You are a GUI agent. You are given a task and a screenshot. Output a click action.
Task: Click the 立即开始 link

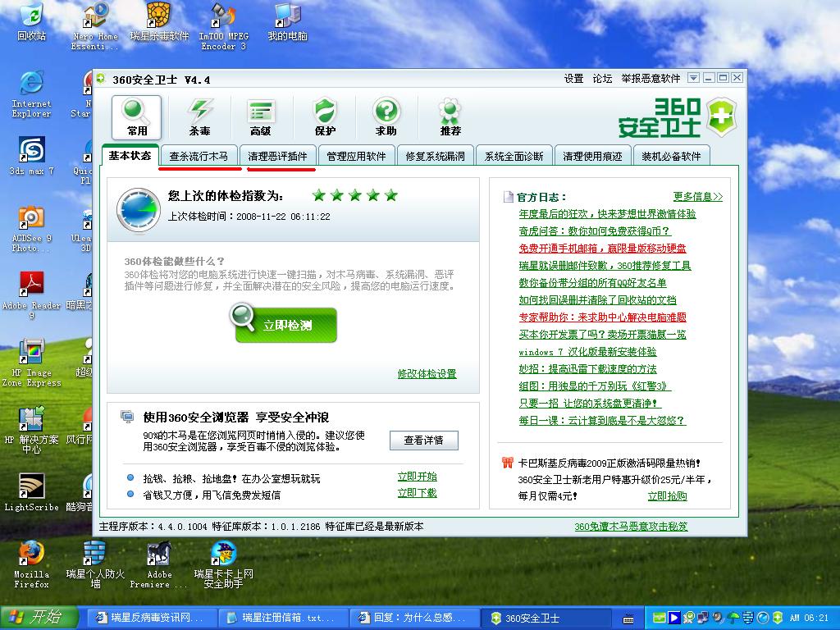418,477
